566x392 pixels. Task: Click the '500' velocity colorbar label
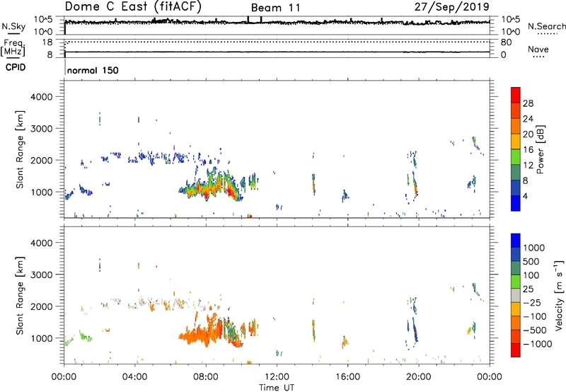[533, 261]
